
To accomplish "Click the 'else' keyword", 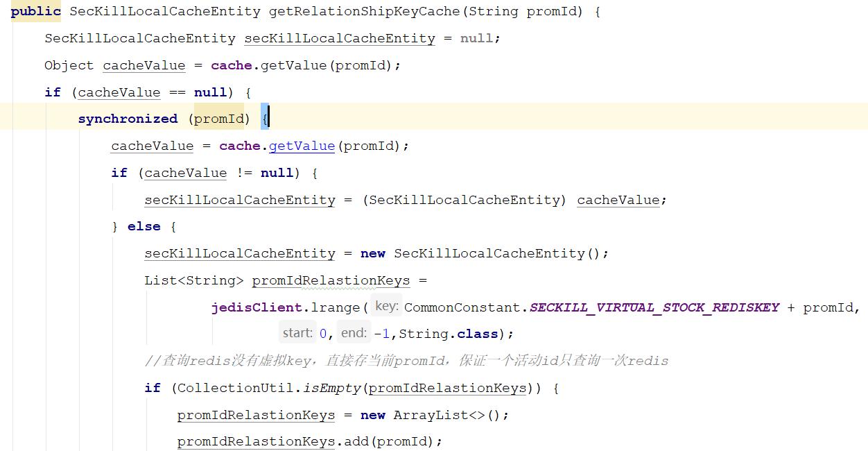I will [x=144, y=226].
